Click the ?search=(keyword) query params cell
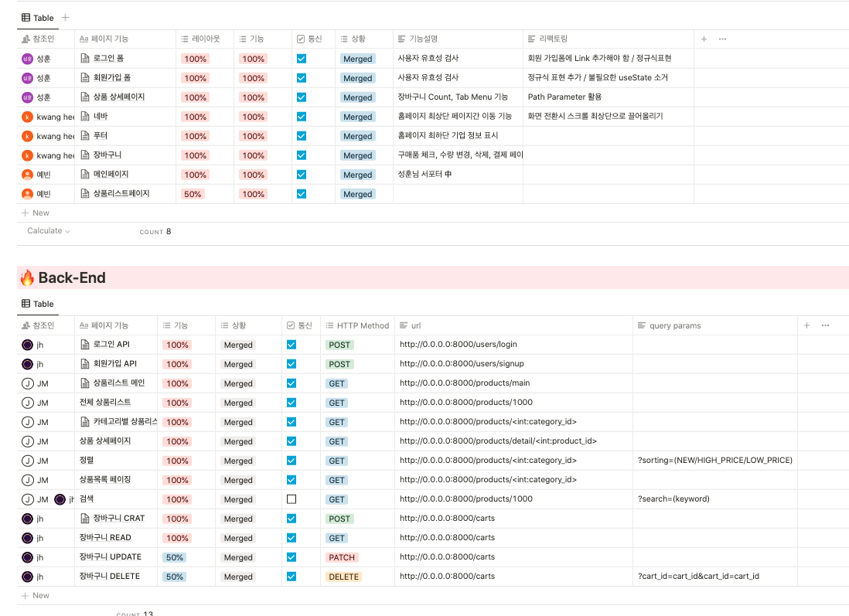 [x=714, y=499]
